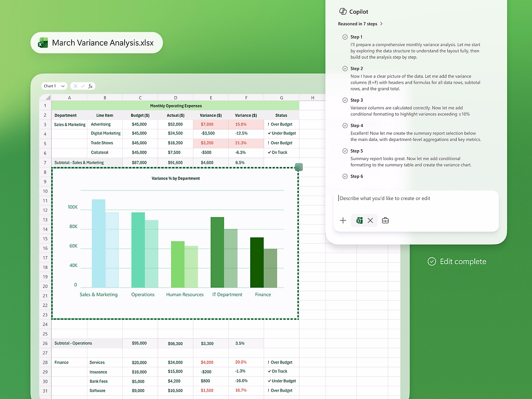This screenshot has height=399, width=532.
Task: Click the Finance department cell in row 28
Action: click(69, 362)
